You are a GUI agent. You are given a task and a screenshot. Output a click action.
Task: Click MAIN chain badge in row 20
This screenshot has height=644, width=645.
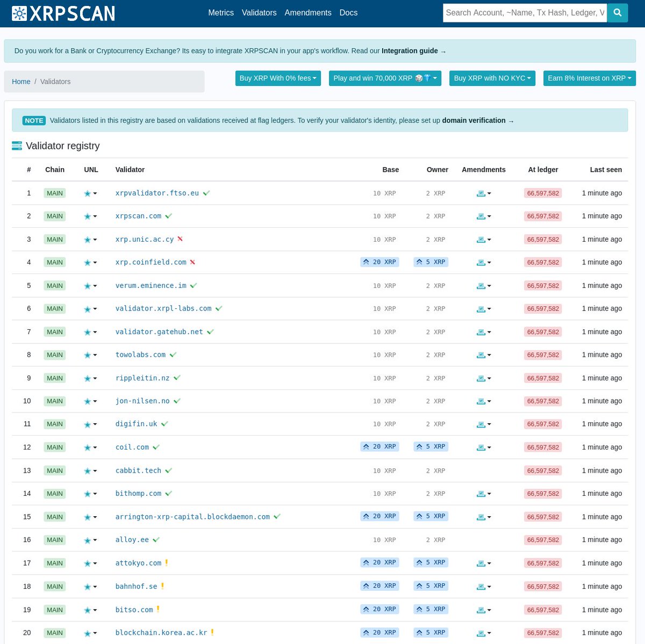tap(55, 633)
